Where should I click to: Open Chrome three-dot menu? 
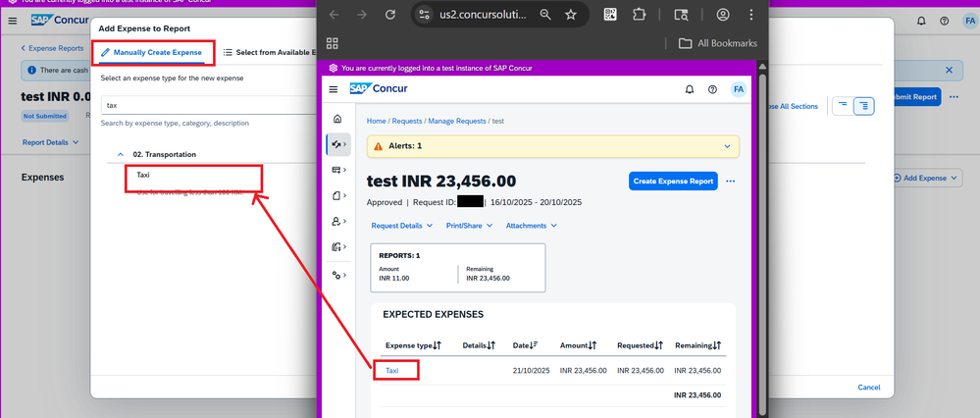click(751, 15)
